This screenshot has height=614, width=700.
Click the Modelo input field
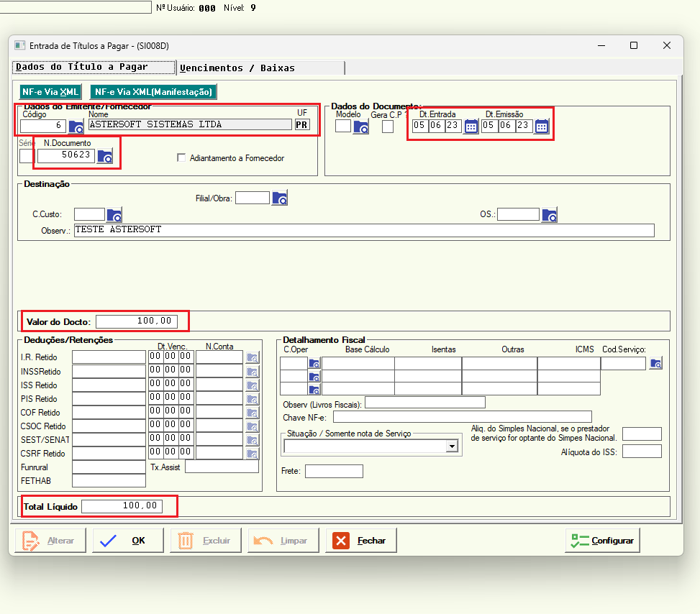click(x=343, y=127)
